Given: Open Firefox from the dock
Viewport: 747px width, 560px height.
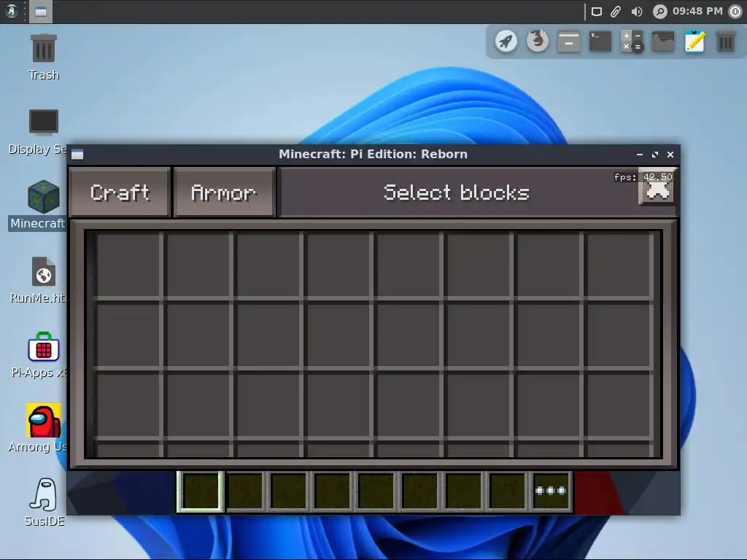Looking at the screenshot, I should click(538, 42).
